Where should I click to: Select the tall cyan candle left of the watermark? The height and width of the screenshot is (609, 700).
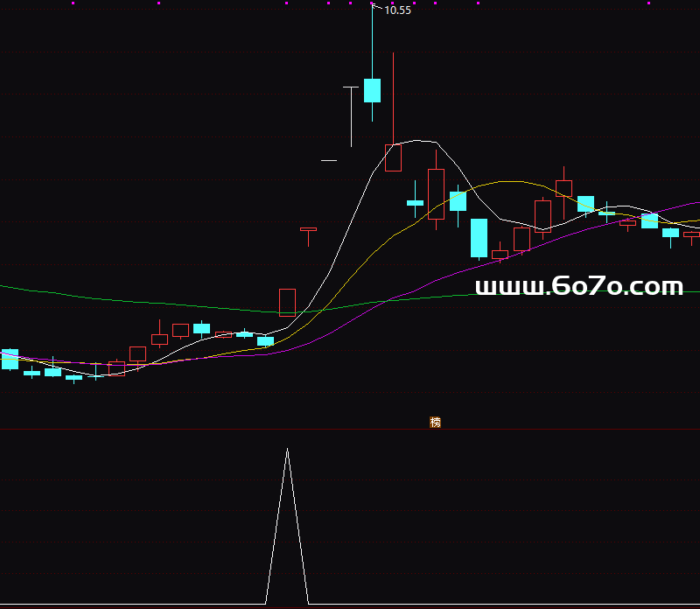pyautogui.click(x=479, y=237)
